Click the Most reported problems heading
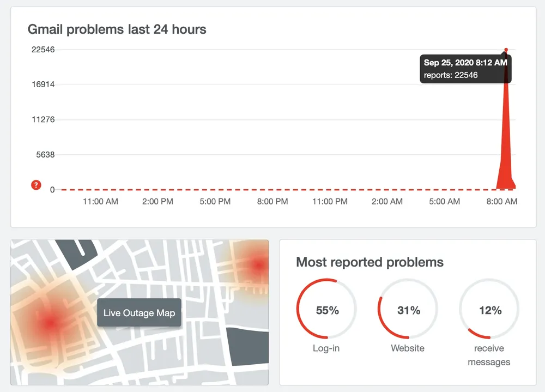545x392 pixels. 370,262
